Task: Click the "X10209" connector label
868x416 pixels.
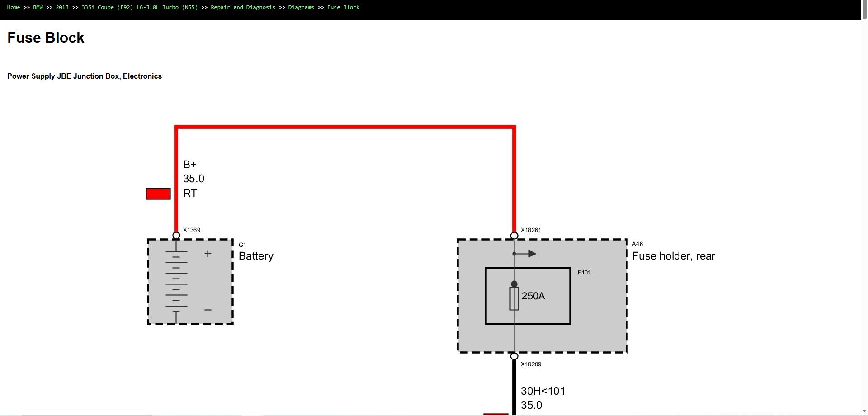Action: (x=531, y=364)
